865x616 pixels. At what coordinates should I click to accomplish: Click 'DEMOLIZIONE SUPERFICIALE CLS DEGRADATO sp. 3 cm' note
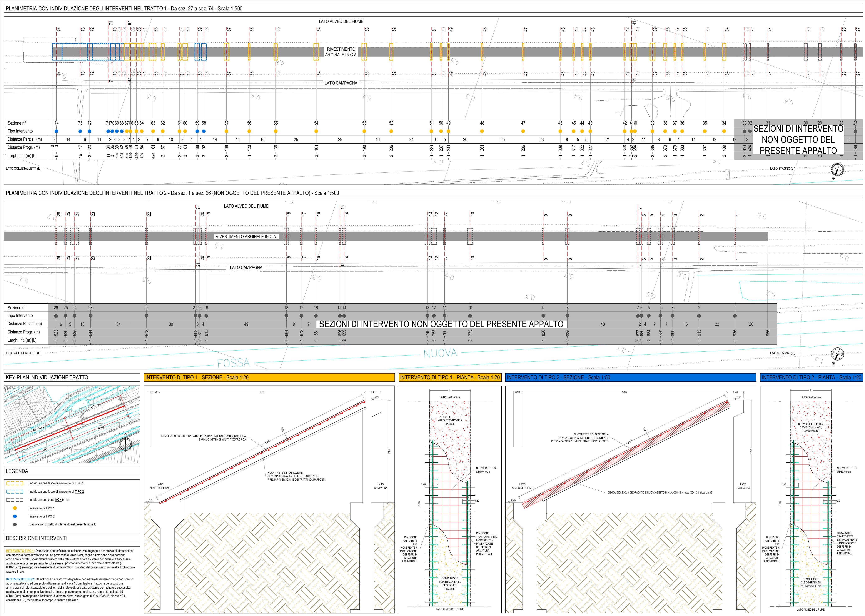pos(450,583)
